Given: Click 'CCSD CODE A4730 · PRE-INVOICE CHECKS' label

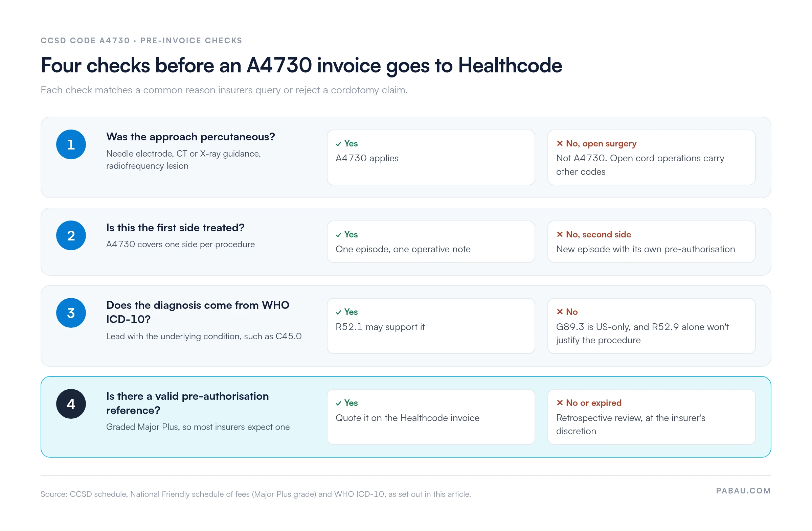Looking at the screenshot, I should tap(141, 41).
